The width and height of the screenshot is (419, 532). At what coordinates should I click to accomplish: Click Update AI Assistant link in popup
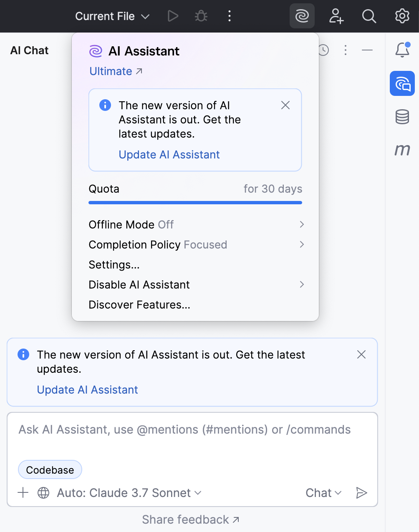[x=169, y=155]
